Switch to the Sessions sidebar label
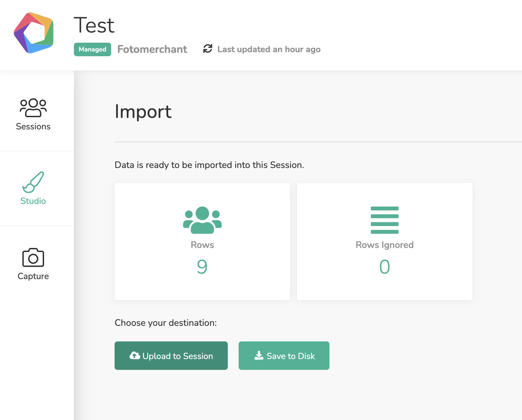 pos(33,126)
